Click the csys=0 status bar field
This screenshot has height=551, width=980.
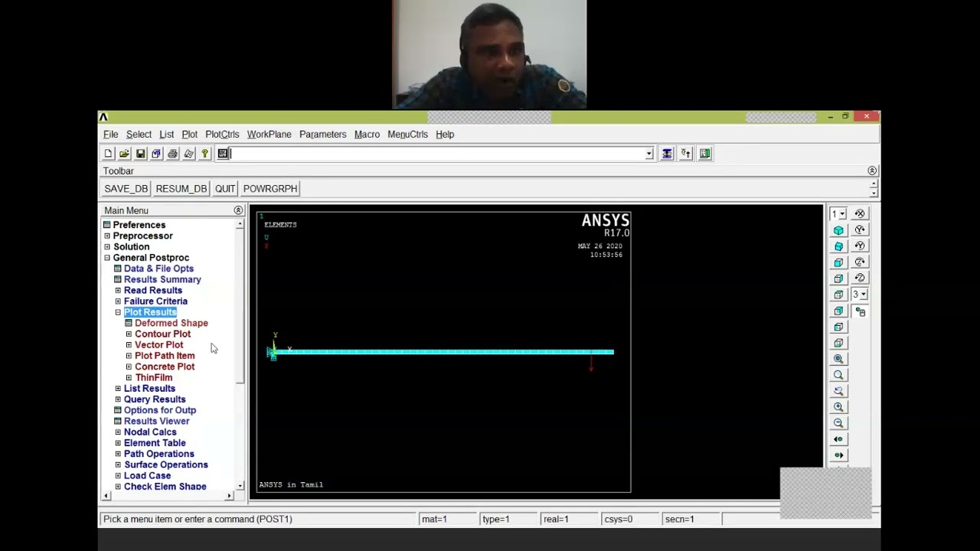(629, 519)
